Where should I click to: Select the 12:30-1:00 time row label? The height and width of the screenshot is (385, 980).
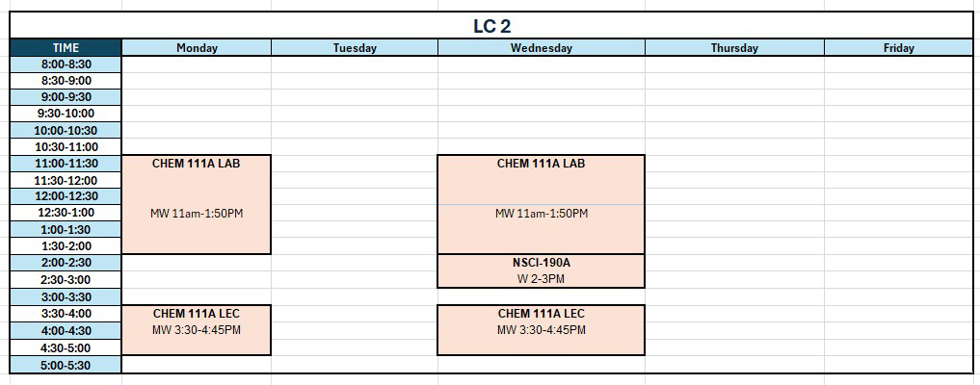coord(66,213)
